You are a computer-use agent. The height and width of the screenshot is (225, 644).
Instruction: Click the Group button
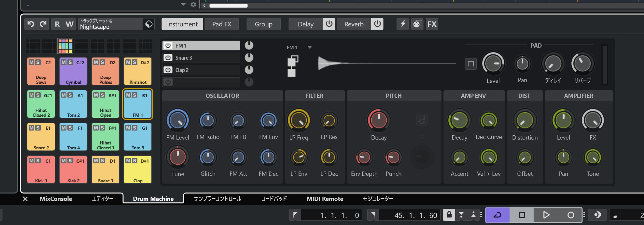pyautogui.click(x=263, y=24)
